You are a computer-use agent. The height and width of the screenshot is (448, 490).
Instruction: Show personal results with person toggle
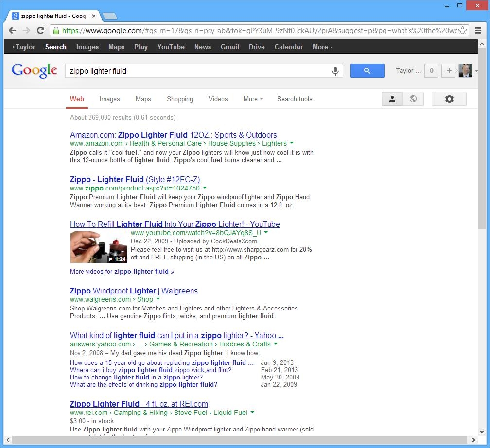(392, 99)
